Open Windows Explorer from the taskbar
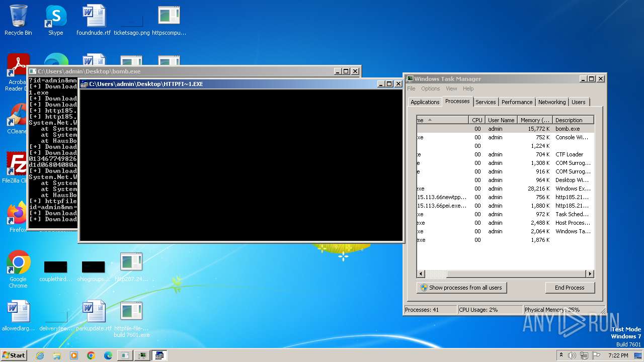Image resolution: width=644 pixels, height=362 pixels. [x=57, y=355]
